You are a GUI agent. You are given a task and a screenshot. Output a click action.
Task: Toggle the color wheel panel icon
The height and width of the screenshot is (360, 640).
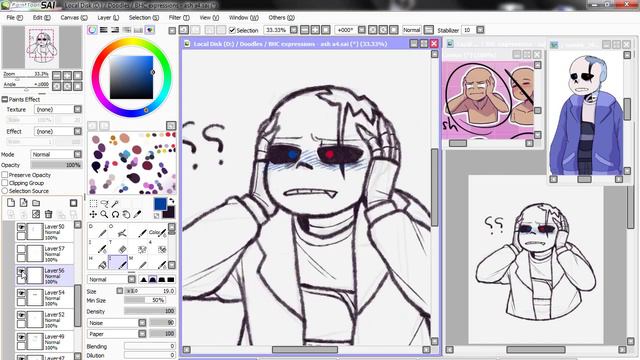[x=92, y=30]
